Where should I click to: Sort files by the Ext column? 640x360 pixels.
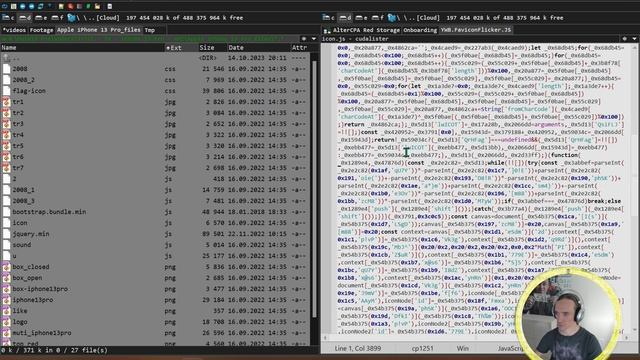(x=181, y=48)
